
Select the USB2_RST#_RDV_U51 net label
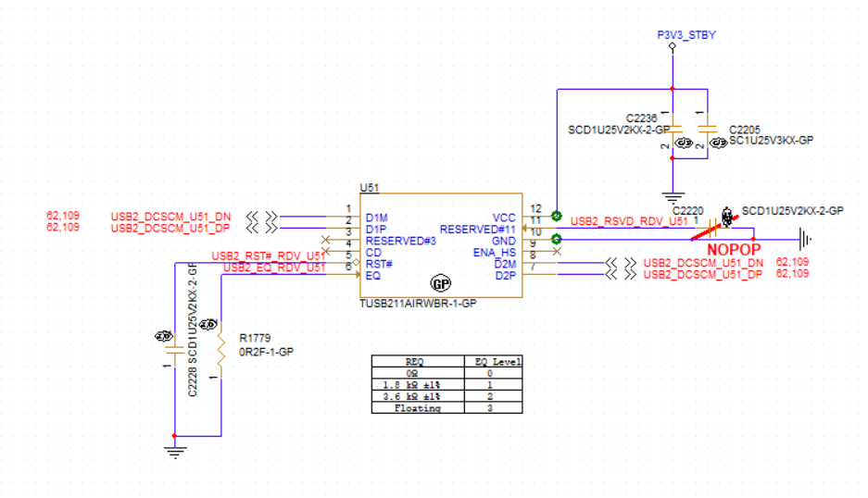pyautogui.click(x=269, y=255)
